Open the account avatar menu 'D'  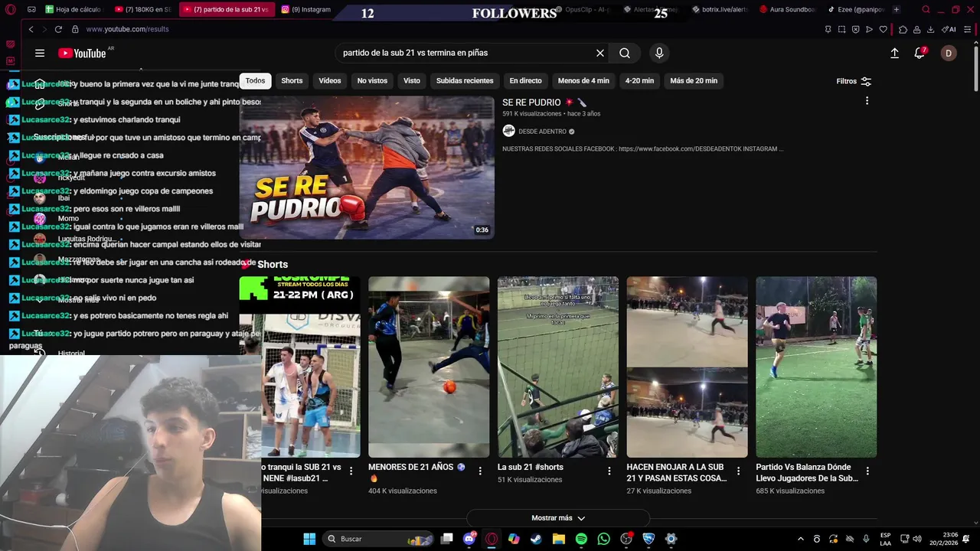[x=949, y=53]
